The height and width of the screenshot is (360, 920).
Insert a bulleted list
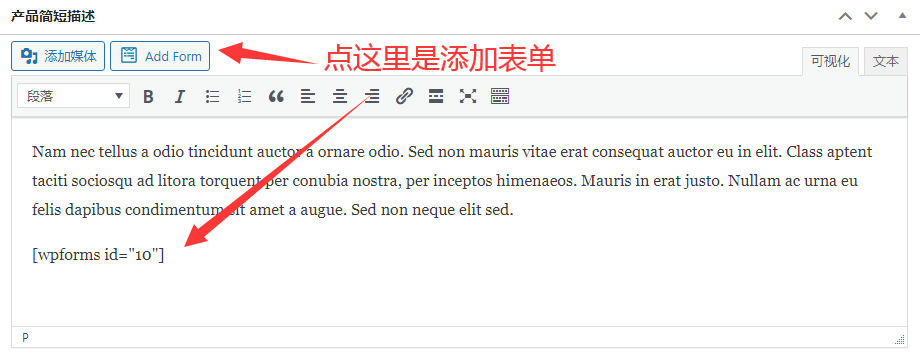[x=212, y=97]
